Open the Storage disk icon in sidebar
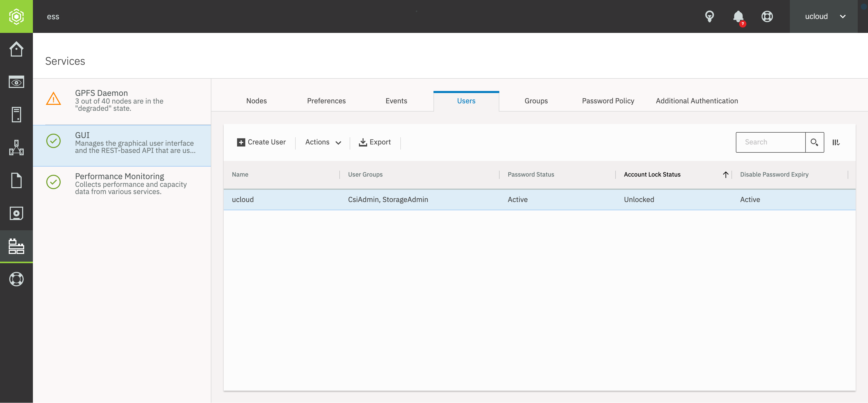The image size is (868, 403). [16, 213]
